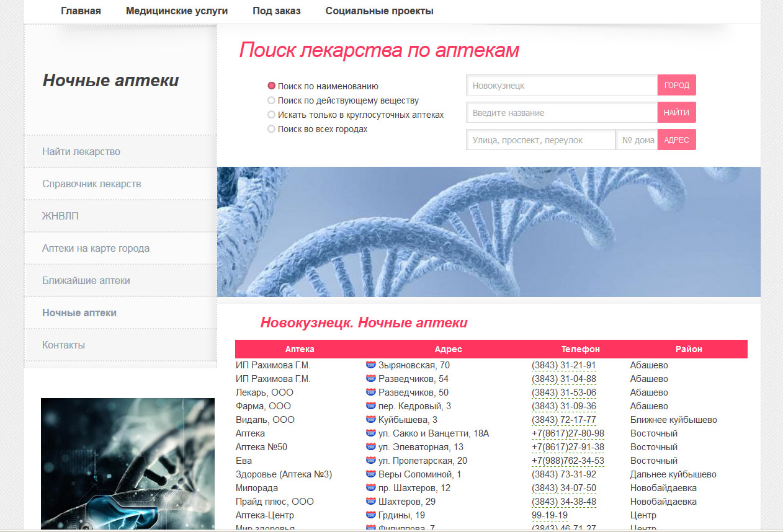Click the '№ дома' house number field
The height and width of the screenshot is (532, 783).
coord(637,140)
